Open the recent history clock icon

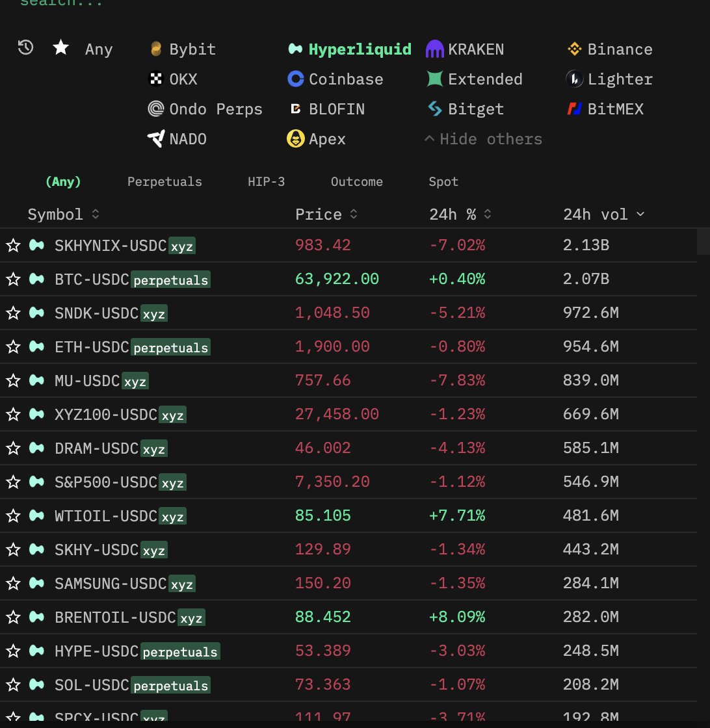click(x=25, y=47)
